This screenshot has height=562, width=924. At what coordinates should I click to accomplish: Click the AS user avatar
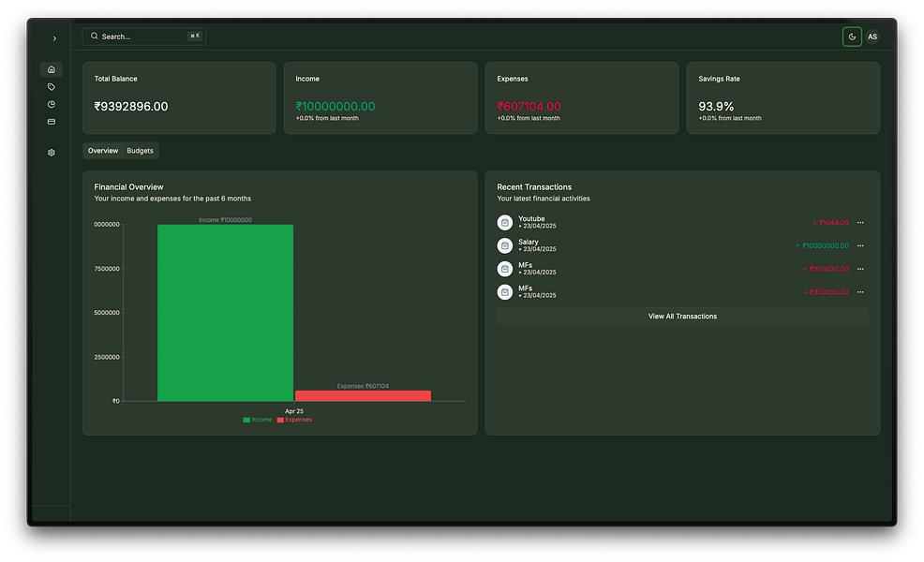click(872, 37)
